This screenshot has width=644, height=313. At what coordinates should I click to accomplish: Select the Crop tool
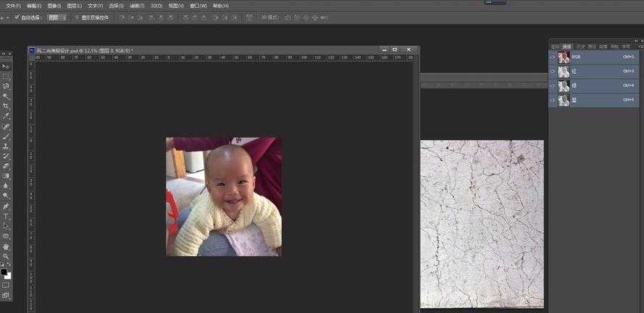[7, 106]
